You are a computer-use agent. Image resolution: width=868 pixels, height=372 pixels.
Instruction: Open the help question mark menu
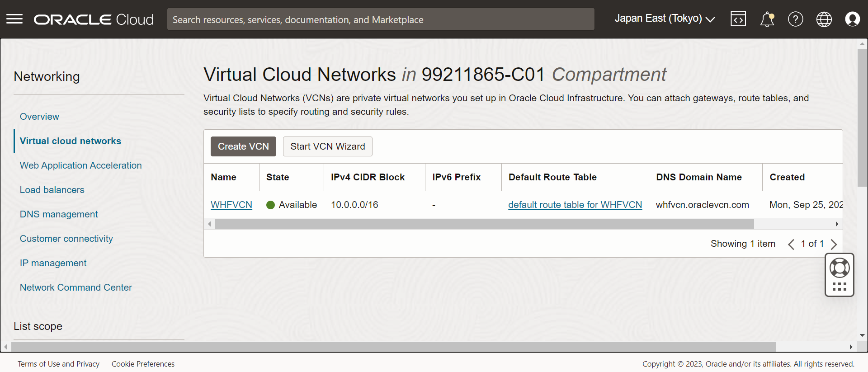[x=796, y=19]
